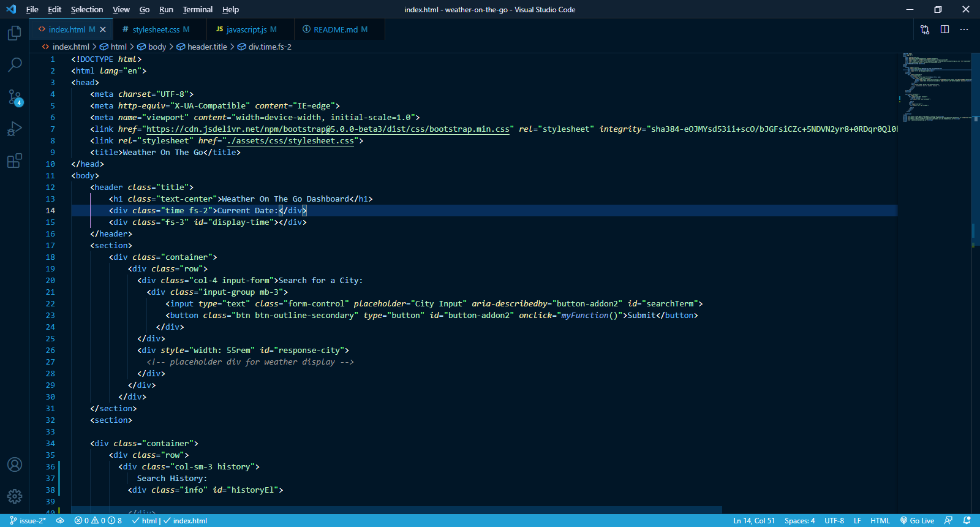Screen dimensions: 980x527
Task: Open the Explorer view
Action: pos(15,33)
